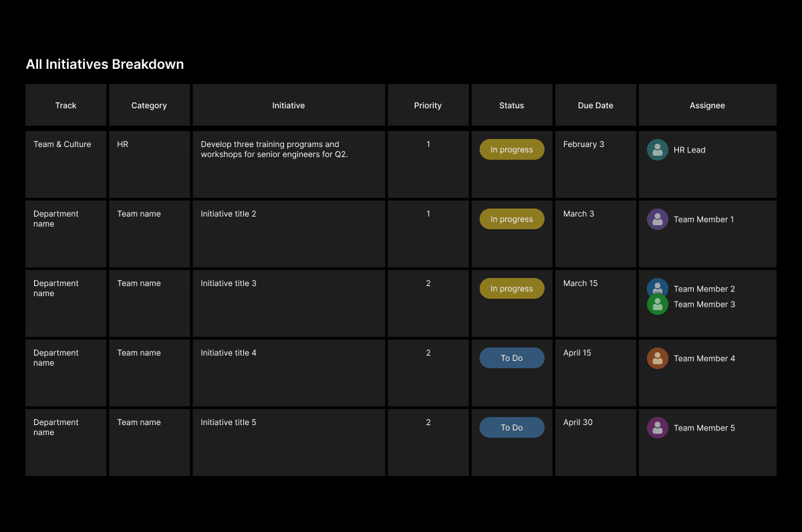Click Team Member 4 orange avatar
The width and height of the screenshot is (802, 532).
(x=658, y=358)
